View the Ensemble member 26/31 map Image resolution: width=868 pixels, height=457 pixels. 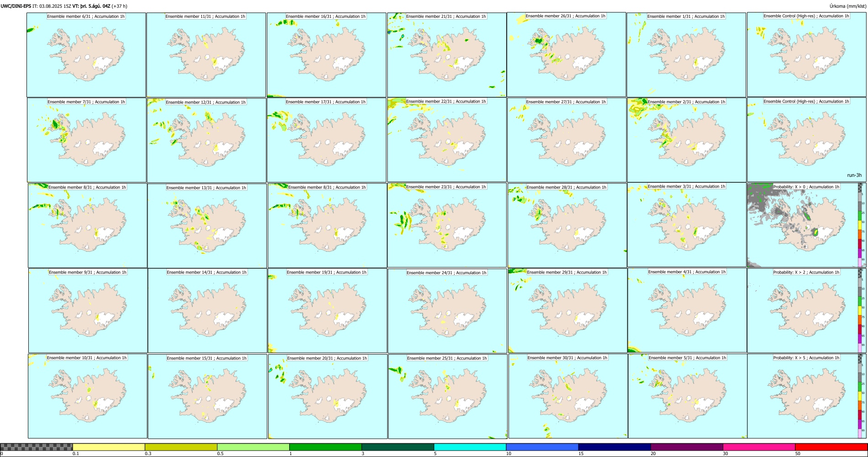coord(566,54)
